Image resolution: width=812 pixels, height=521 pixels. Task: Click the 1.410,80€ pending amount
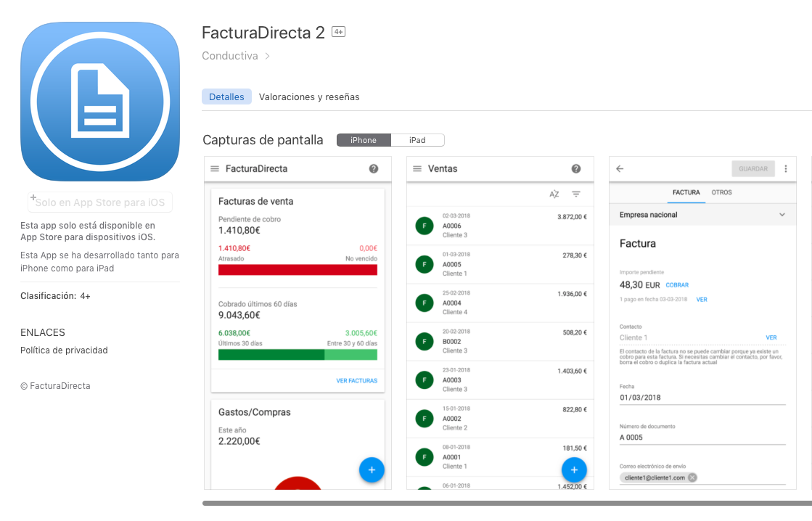pos(239,231)
